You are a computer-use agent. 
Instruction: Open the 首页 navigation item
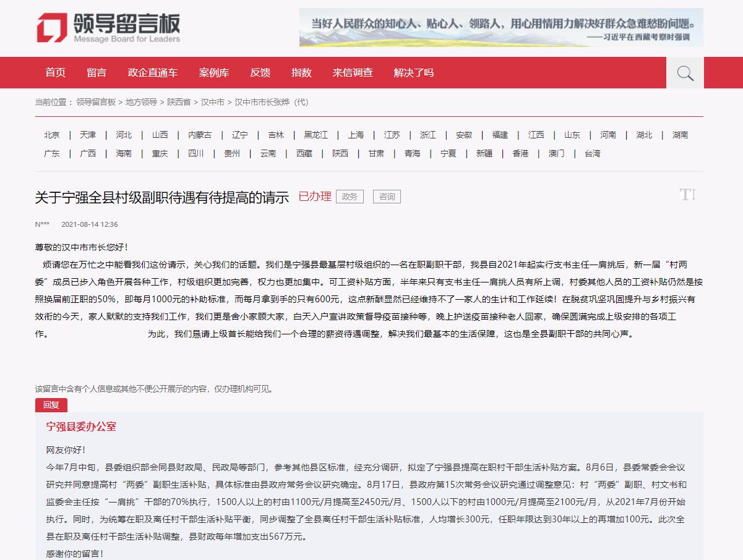(55, 73)
